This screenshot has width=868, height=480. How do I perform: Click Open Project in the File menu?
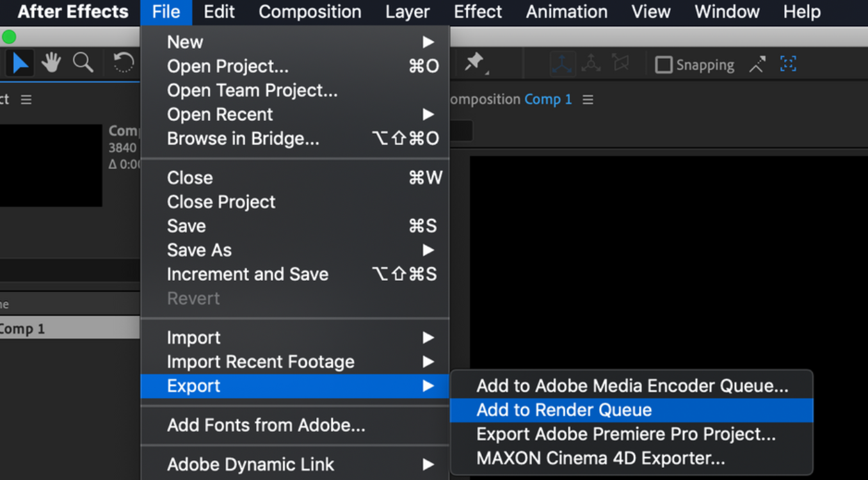pos(227,66)
